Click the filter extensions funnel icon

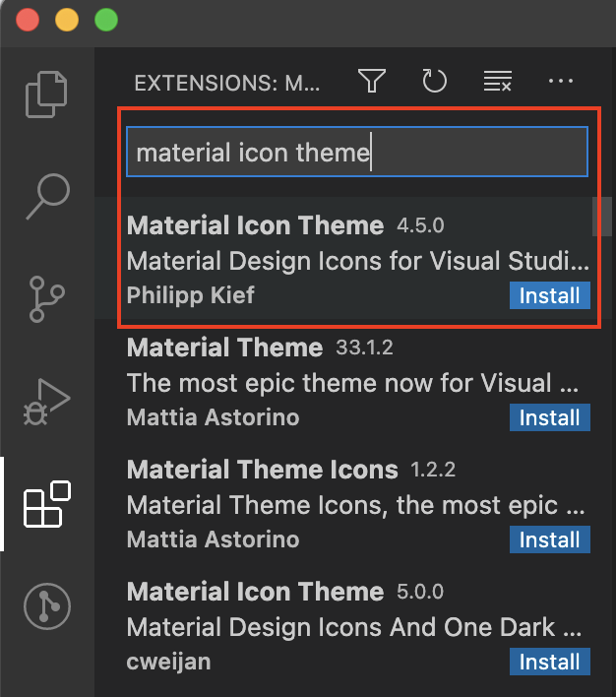coord(372,81)
